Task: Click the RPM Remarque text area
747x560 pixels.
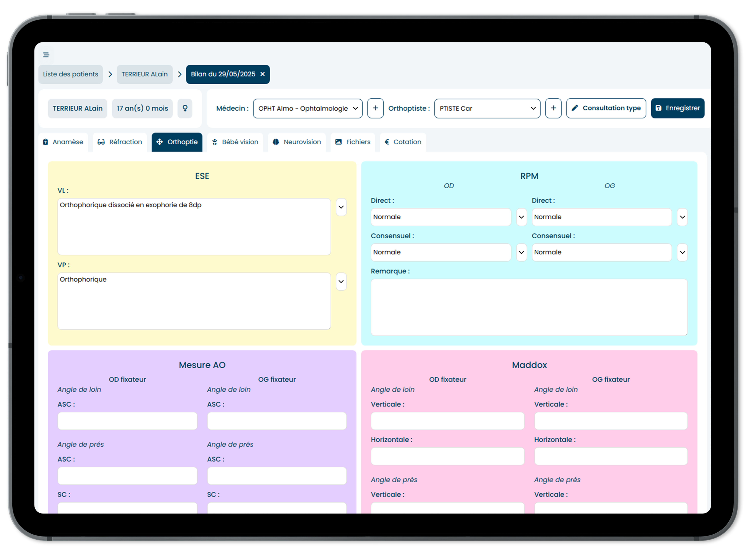Action: (529, 307)
